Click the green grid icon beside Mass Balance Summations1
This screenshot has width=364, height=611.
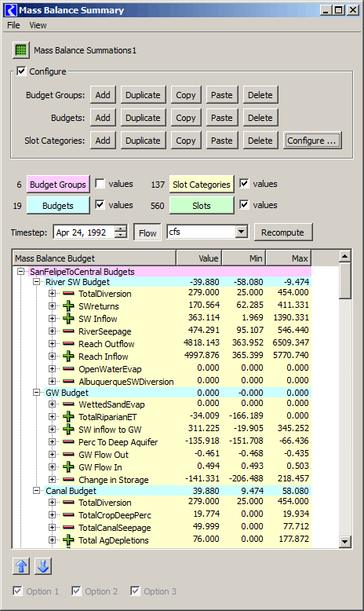[21, 50]
